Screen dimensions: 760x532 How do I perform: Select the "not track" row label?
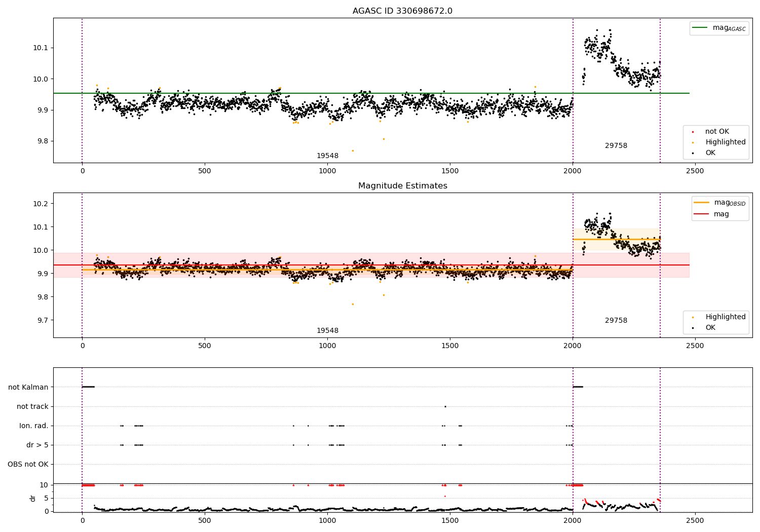pyautogui.click(x=32, y=406)
